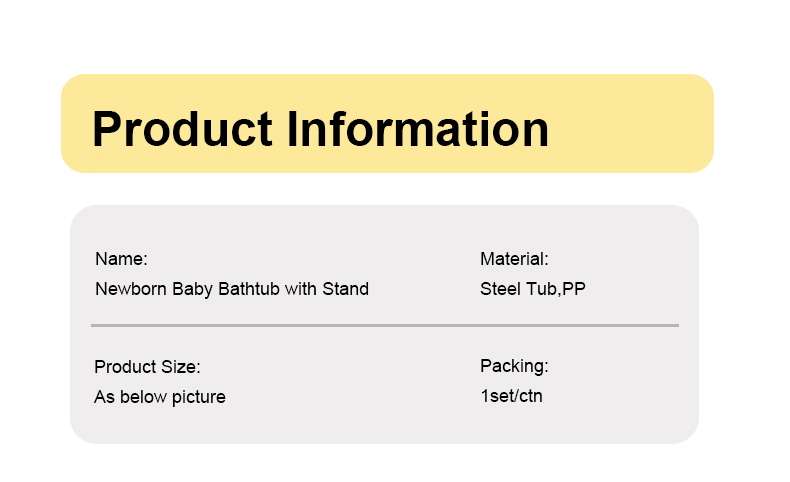This screenshot has height=482, width=790.
Task: Select the "Material:" field label
Action: 514,259
